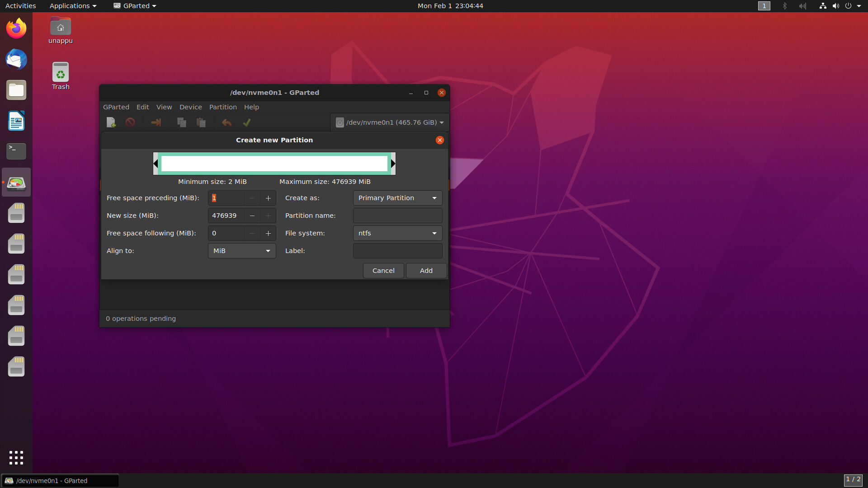Click the Partition name text field
868x488 pixels.
click(x=397, y=216)
